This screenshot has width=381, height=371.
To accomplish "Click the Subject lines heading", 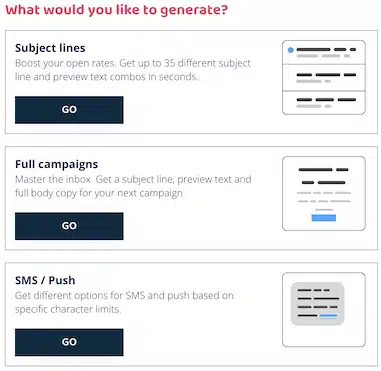I will pyautogui.click(x=50, y=48).
